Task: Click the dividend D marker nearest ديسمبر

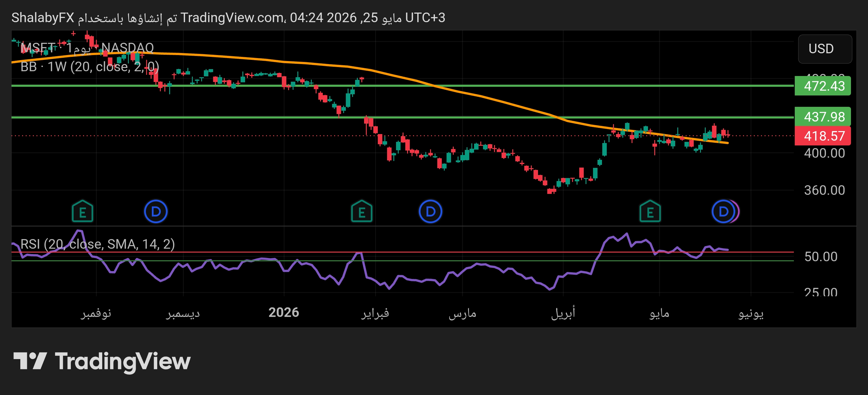Action: (x=156, y=212)
